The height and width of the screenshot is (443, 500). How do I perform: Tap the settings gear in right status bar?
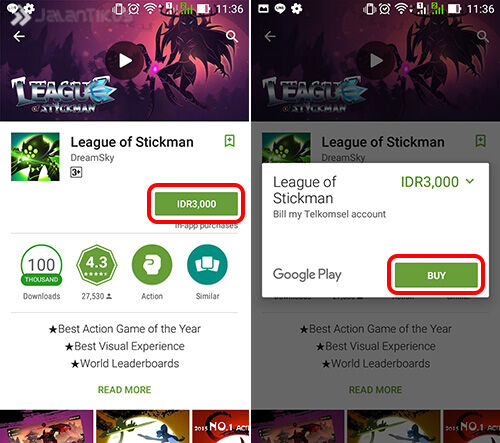[296, 9]
